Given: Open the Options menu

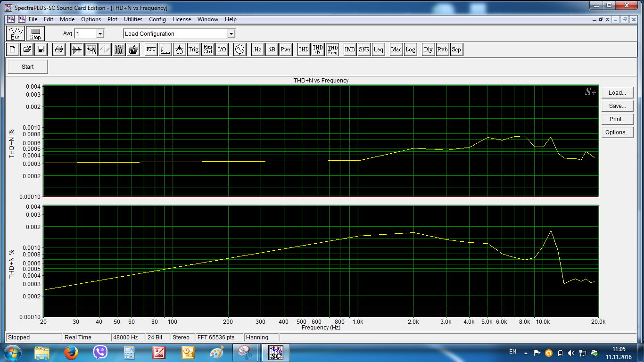Looking at the screenshot, I should click(x=91, y=19).
